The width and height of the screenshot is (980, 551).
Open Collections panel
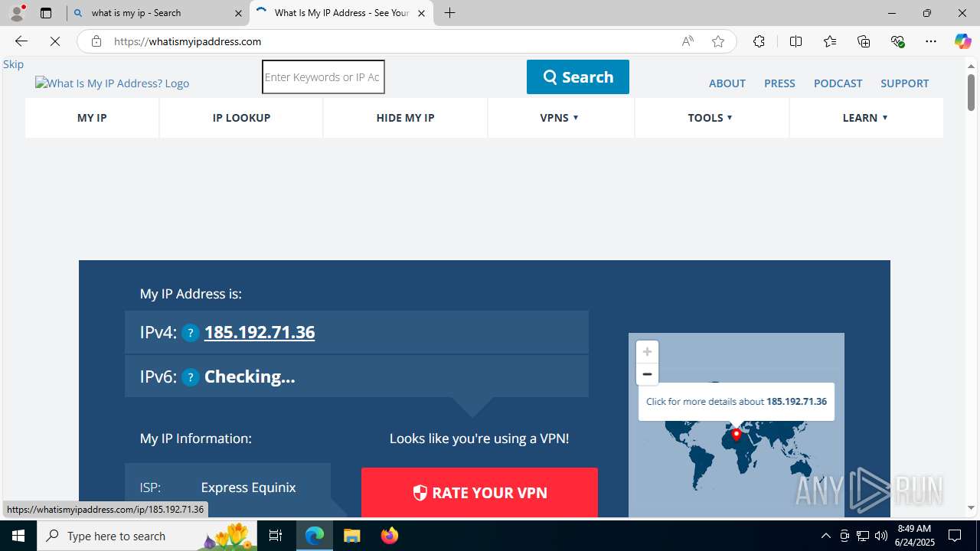point(864,41)
